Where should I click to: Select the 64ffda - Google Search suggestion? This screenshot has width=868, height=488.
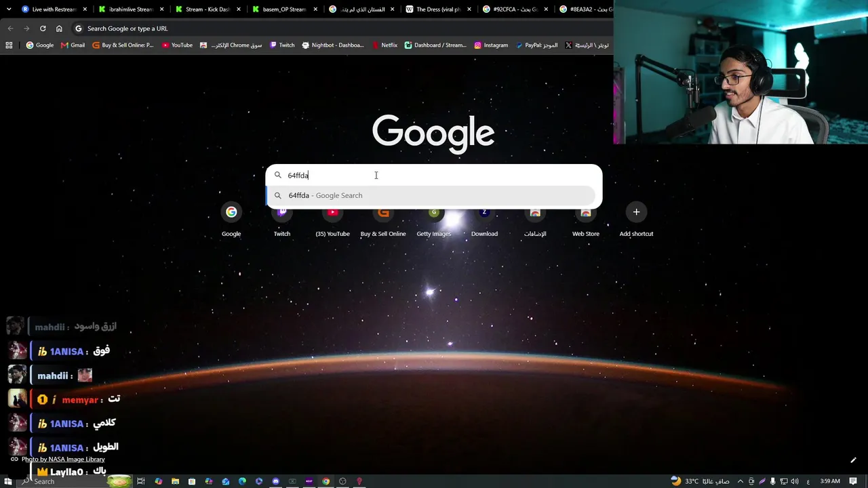431,195
